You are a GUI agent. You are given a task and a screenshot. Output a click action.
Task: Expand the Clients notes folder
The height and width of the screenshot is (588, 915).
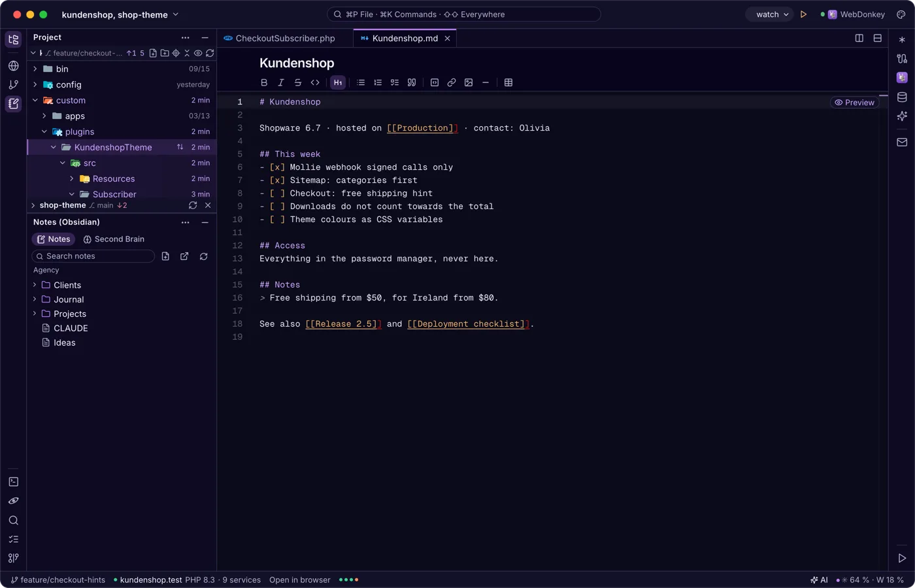(35, 285)
